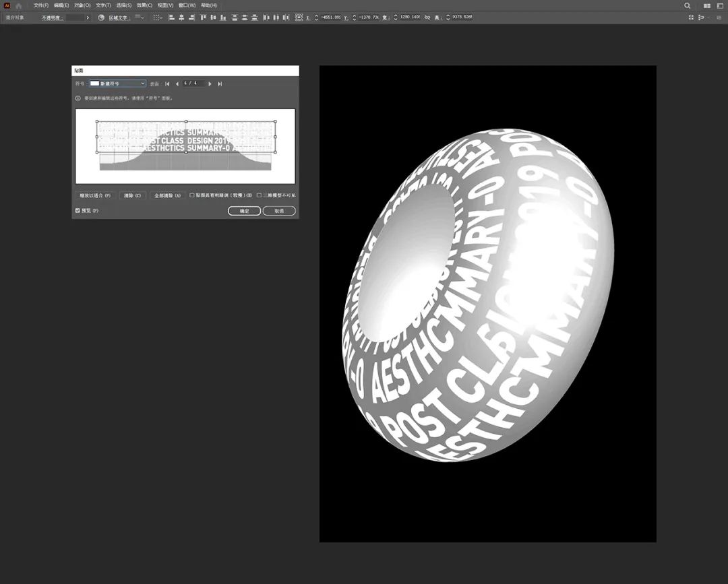
Task: Click the arrange documents icon
Action: click(706, 5)
